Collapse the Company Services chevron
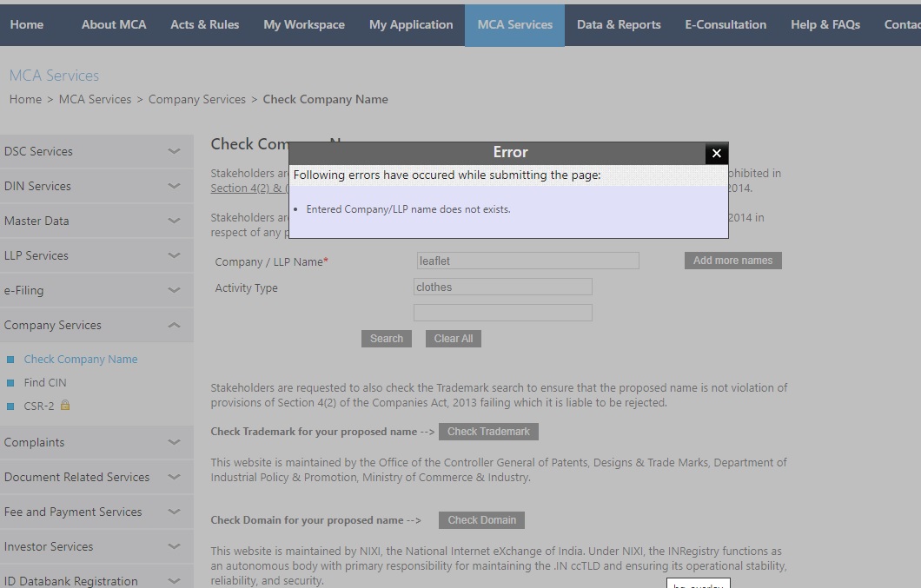921x588 pixels. pos(174,325)
